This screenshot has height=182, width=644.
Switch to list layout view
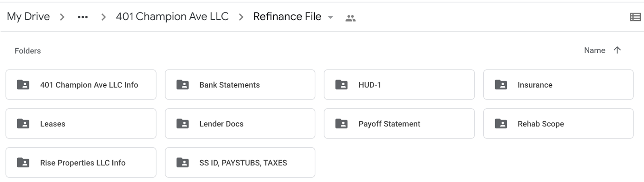click(635, 17)
